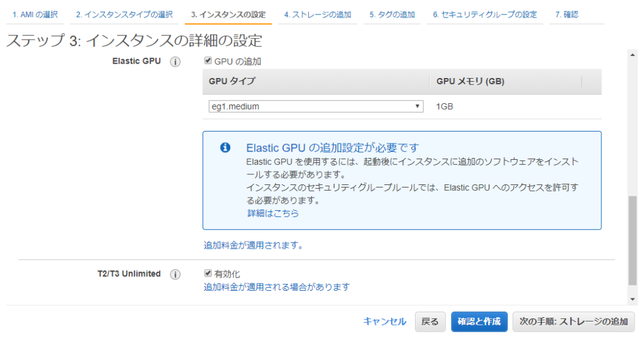
Task: Click the blue info icon in Elastic GPU notice
Action: tap(225, 147)
